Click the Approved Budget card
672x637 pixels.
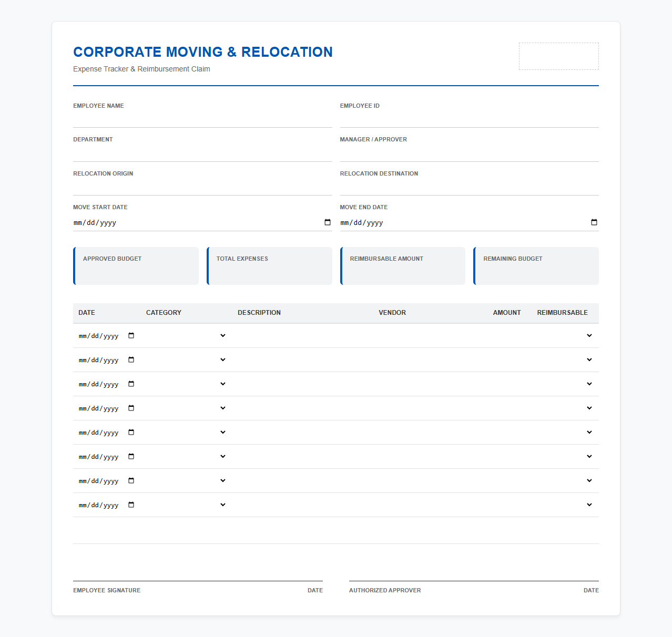(x=136, y=266)
